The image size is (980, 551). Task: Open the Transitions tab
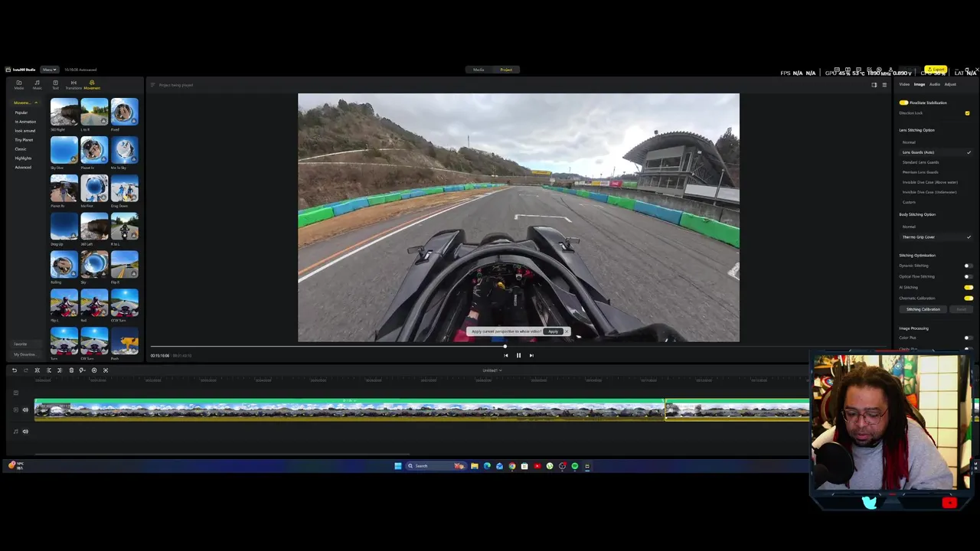[x=73, y=84]
